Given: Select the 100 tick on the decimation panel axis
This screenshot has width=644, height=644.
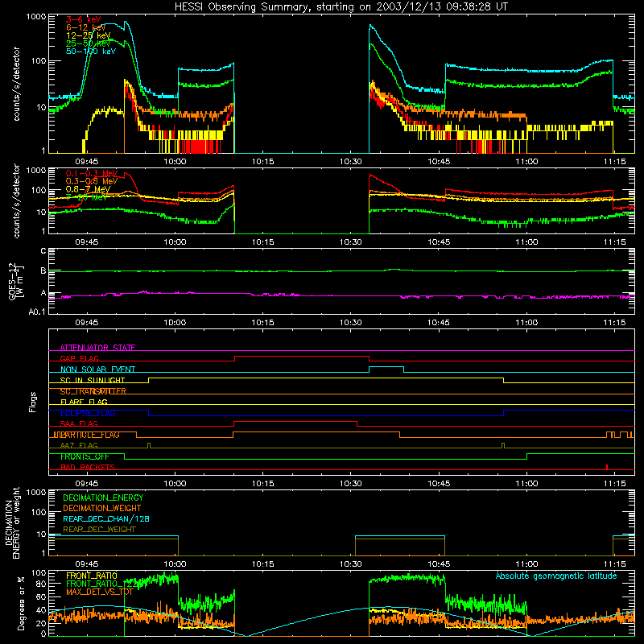Looking at the screenshot, I should coord(39,512).
